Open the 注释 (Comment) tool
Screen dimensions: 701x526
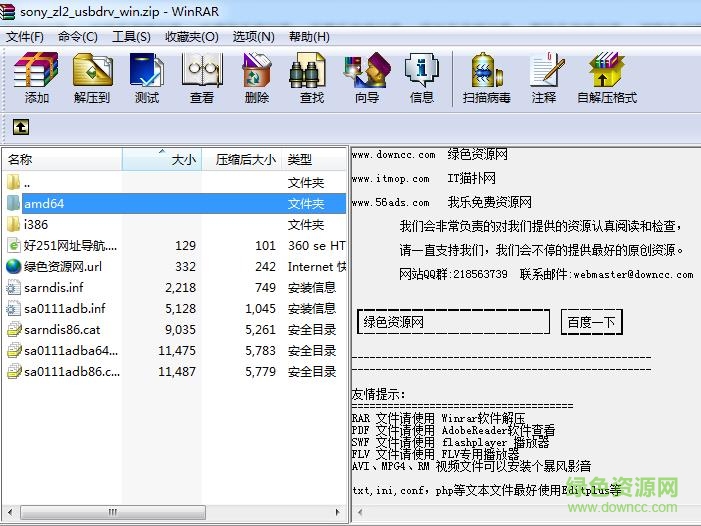(544, 78)
